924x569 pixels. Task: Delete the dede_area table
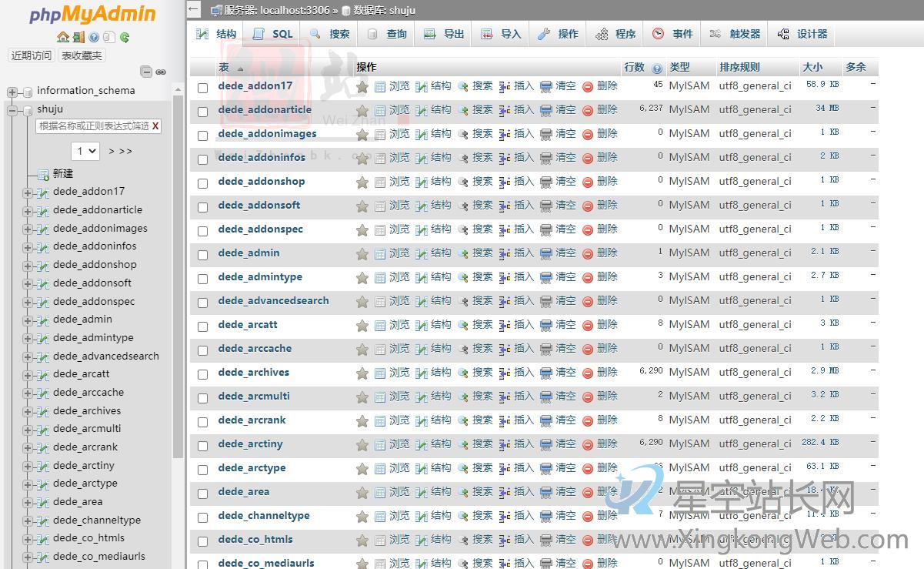606,491
